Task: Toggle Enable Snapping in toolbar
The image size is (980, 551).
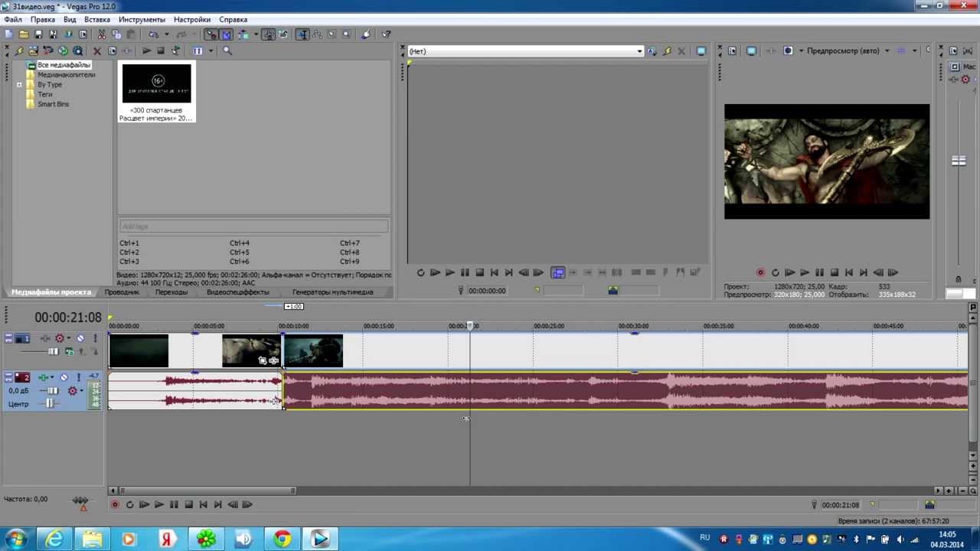Action: [211, 34]
